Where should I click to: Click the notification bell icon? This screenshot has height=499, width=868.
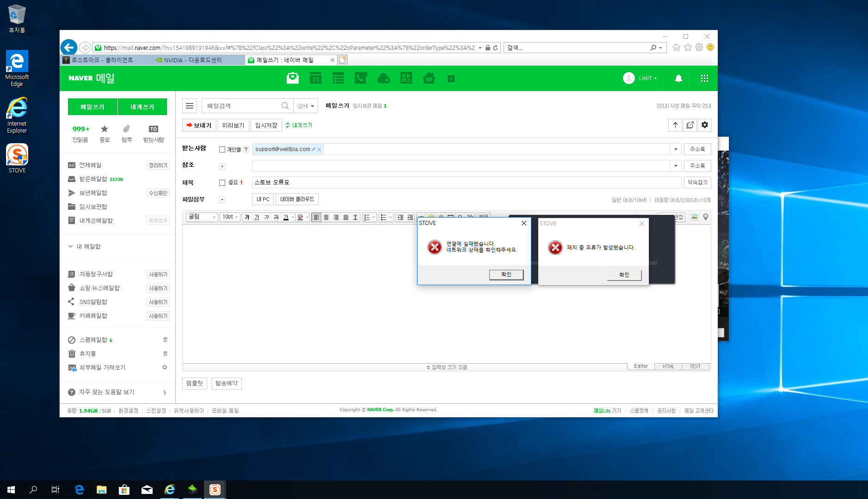(678, 79)
